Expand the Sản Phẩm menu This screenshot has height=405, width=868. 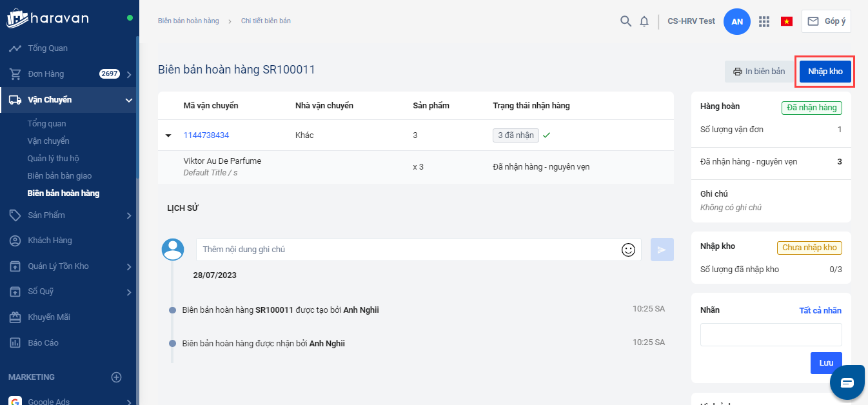tap(129, 215)
